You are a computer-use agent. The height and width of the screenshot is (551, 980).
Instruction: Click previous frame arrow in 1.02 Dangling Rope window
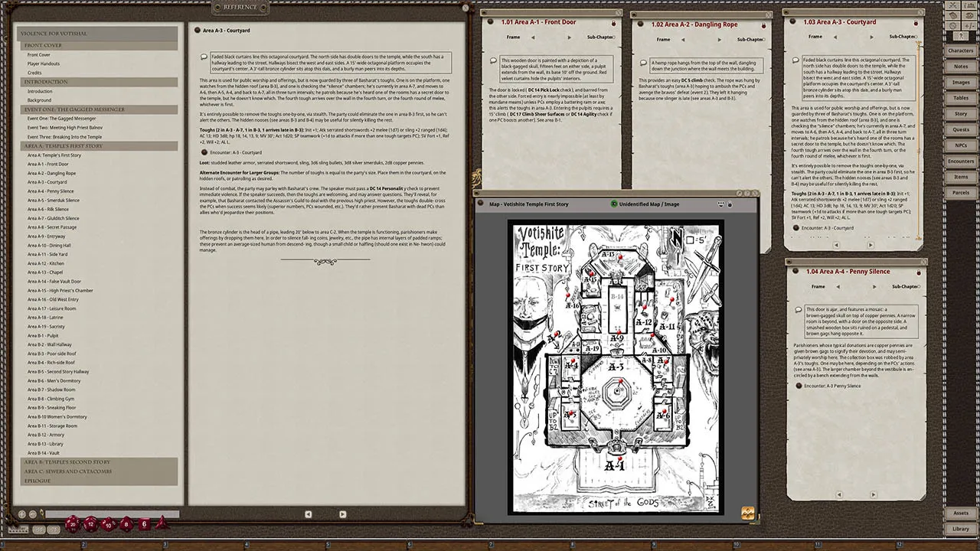pyautogui.click(x=683, y=39)
